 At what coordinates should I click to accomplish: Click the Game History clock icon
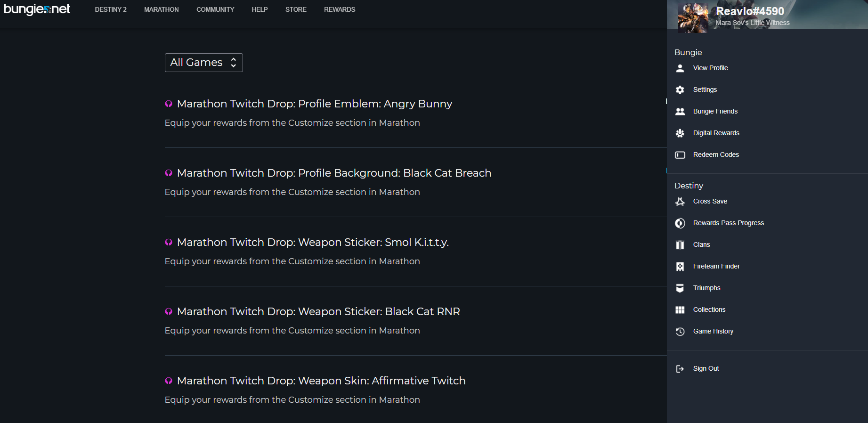click(680, 332)
